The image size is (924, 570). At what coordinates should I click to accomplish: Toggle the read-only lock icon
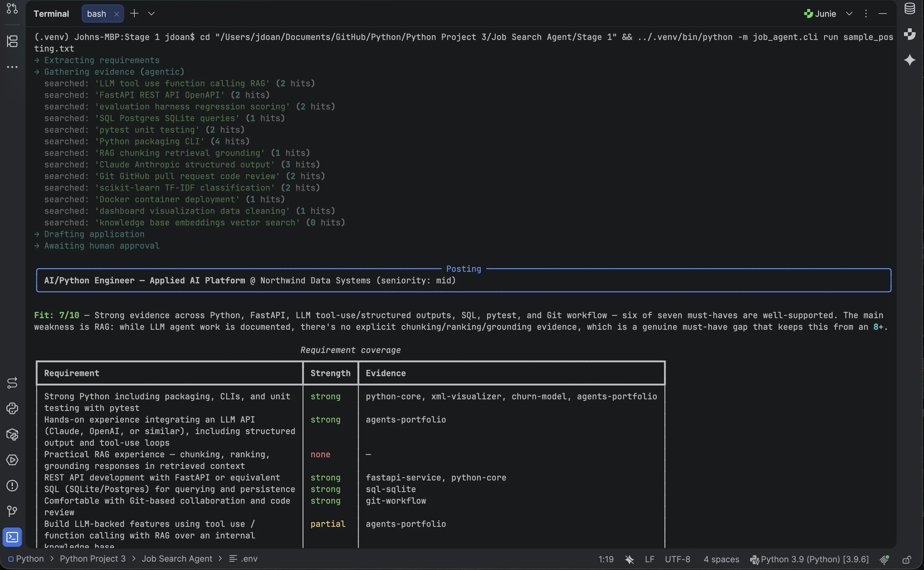907,559
